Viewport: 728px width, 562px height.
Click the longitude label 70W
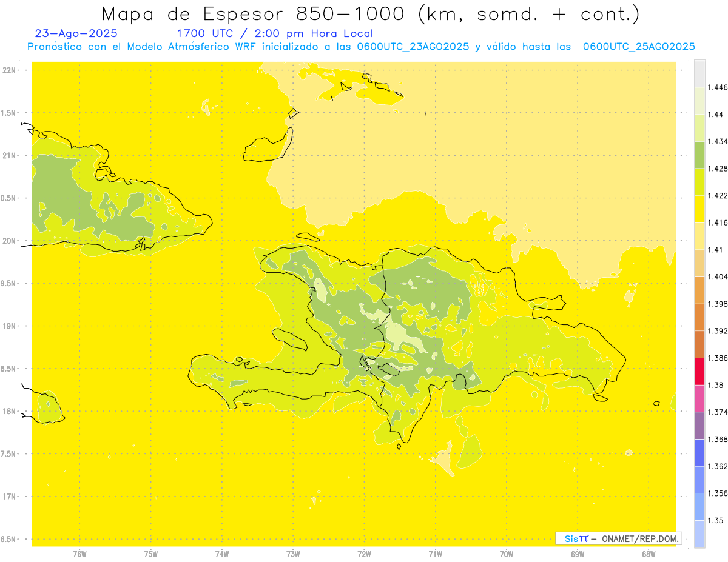point(507,554)
